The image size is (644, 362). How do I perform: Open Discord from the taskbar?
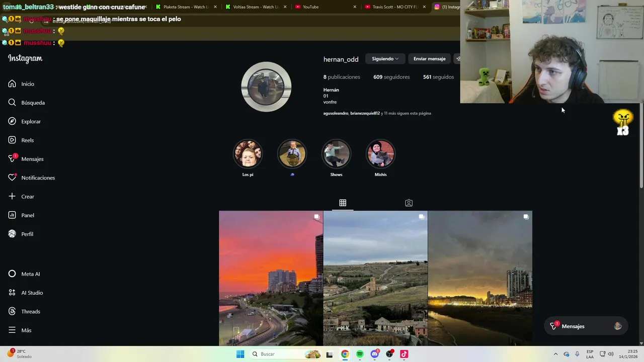[374, 354]
